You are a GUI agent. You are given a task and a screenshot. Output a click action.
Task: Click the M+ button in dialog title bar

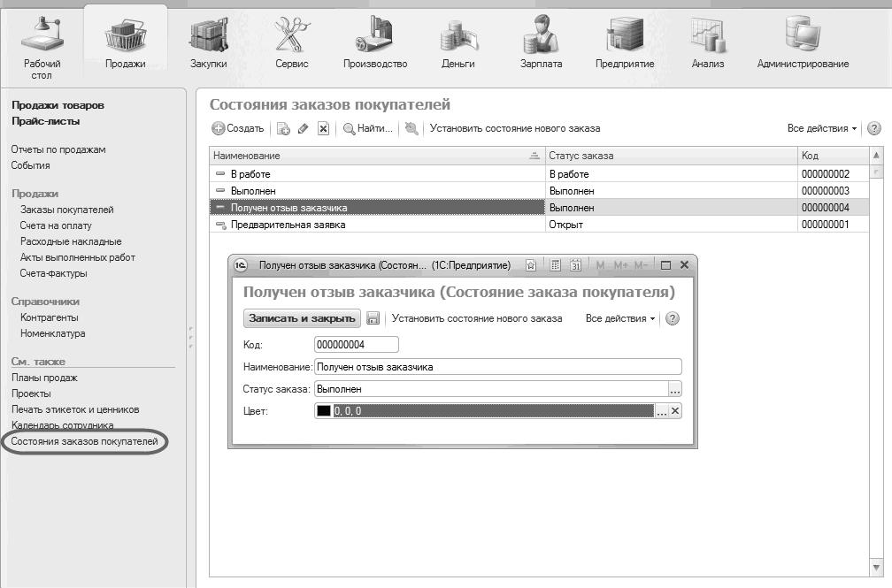(x=620, y=265)
